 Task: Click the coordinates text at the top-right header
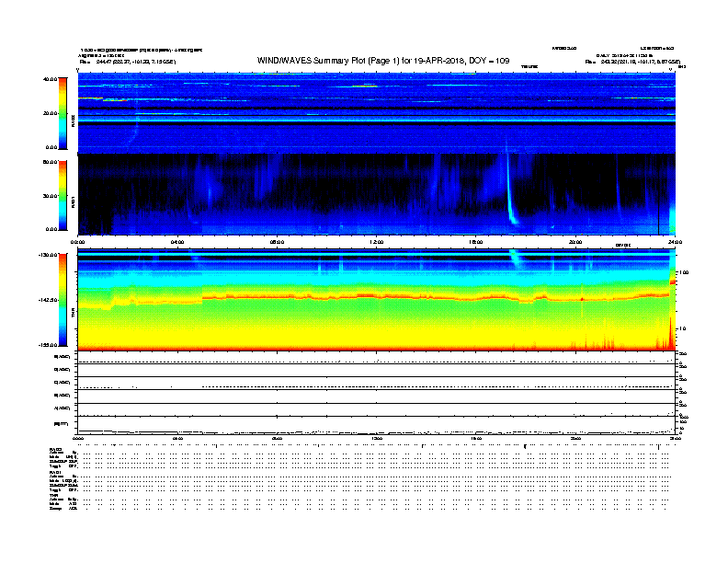point(632,62)
